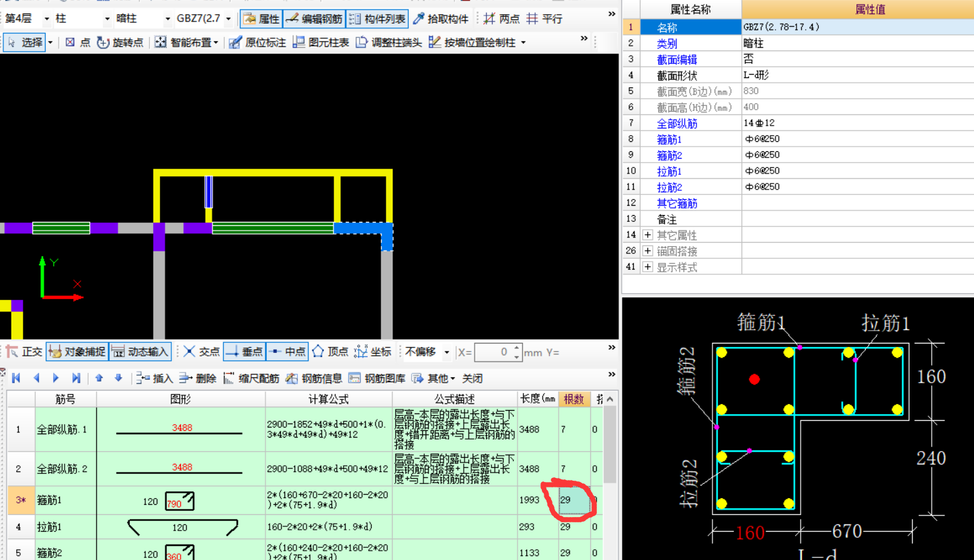This screenshot has width=974, height=560.
Task: Open the 属性 properties panel button
Action: coord(261,19)
